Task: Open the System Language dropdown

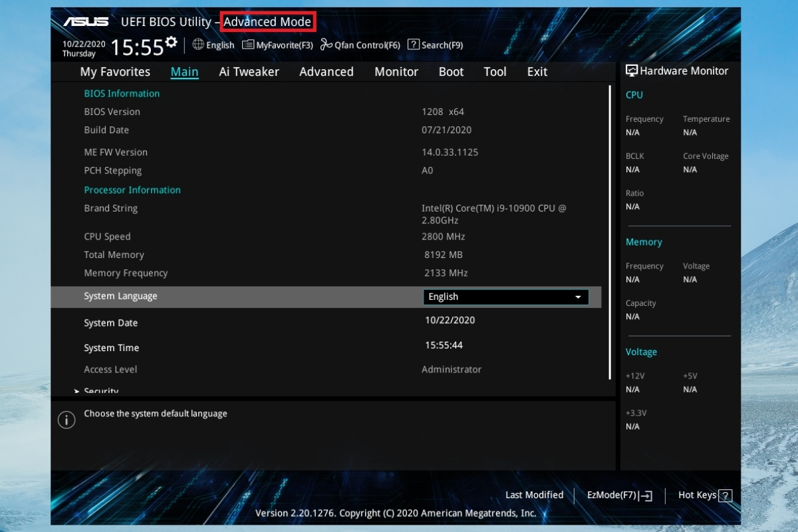Action: [506, 297]
